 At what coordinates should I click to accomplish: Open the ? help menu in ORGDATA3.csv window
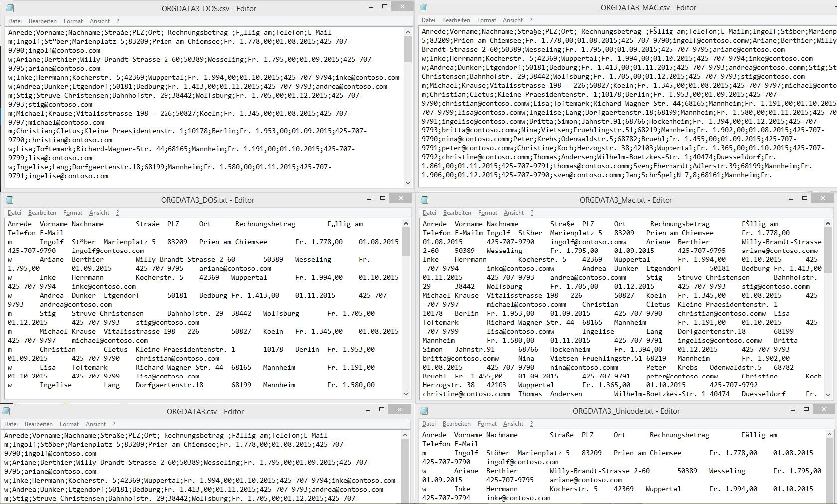pos(114,424)
